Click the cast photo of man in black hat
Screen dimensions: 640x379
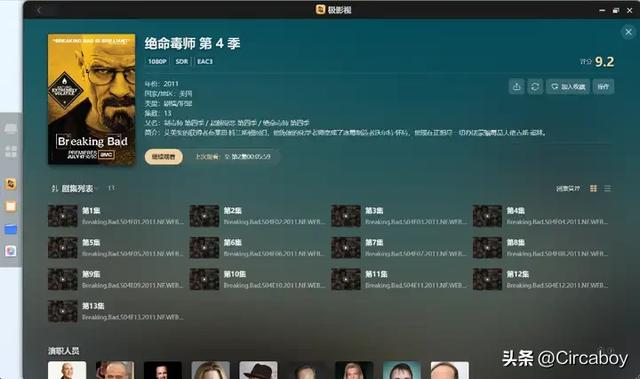[x=258, y=370]
